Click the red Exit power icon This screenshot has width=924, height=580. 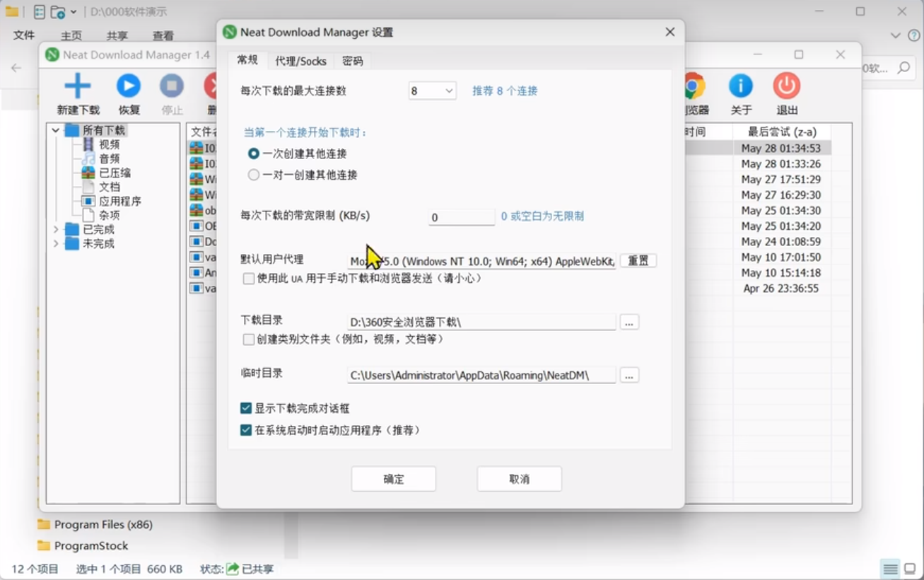(786, 86)
